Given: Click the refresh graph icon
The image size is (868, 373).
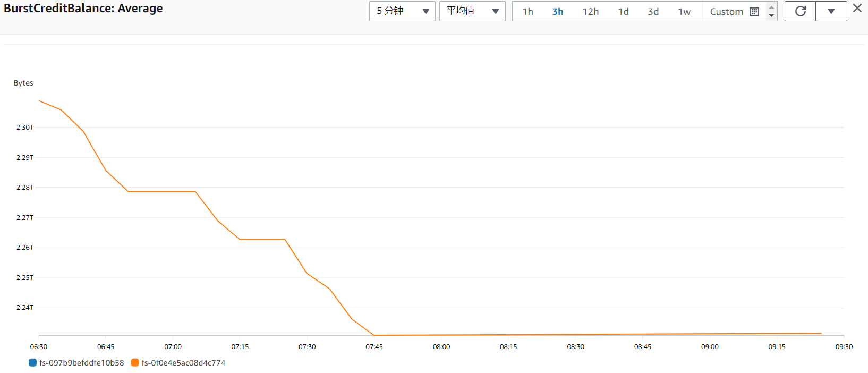Looking at the screenshot, I should pos(800,11).
